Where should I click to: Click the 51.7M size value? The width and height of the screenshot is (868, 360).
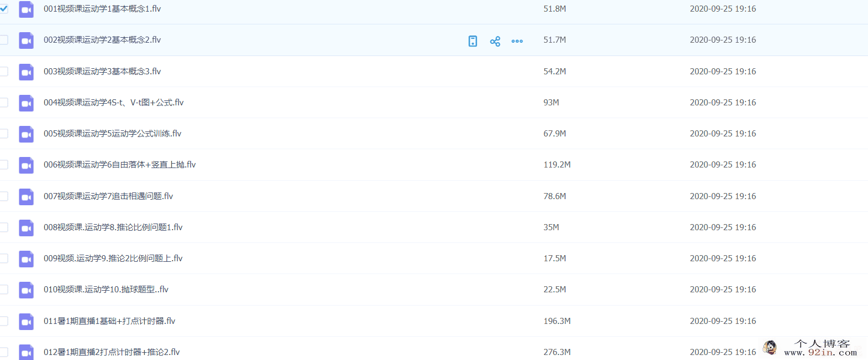click(x=555, y=40)
